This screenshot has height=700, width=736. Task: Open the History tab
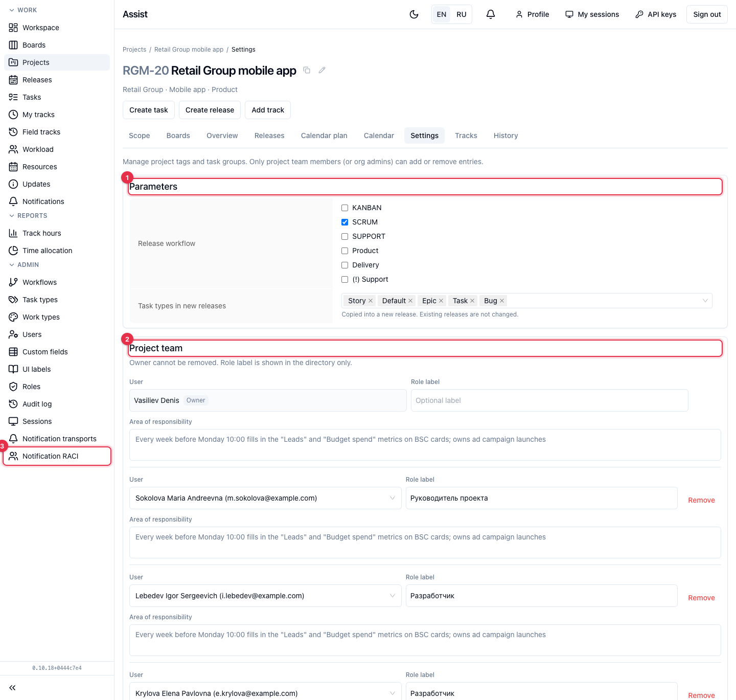[x=506, y=136]
